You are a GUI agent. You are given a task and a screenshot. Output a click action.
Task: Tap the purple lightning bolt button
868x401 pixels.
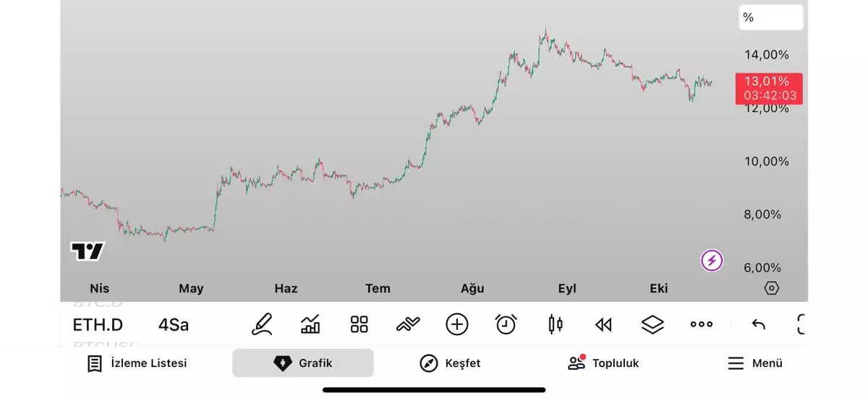click(712, 261)
